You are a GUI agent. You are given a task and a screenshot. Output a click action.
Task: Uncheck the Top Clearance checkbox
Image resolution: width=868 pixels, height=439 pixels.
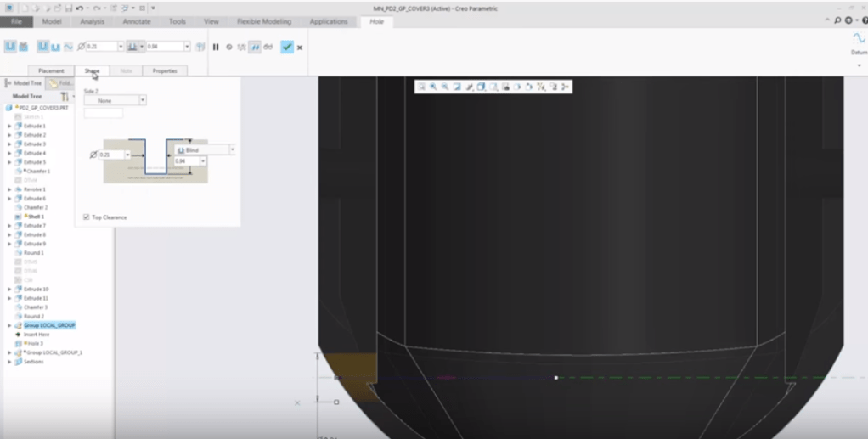point(87,217)
